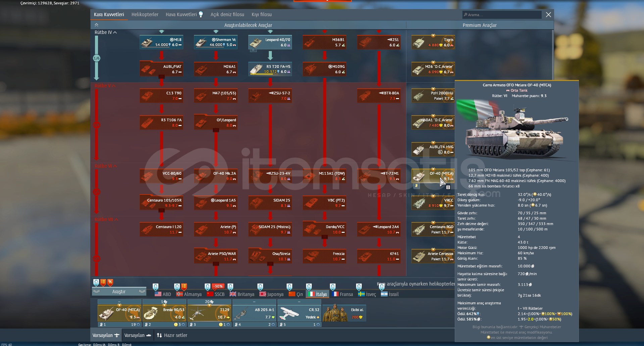Select the Leopard 40/70 vehicle card
This screenshot has height=346, width=644.
pos(270,42)
